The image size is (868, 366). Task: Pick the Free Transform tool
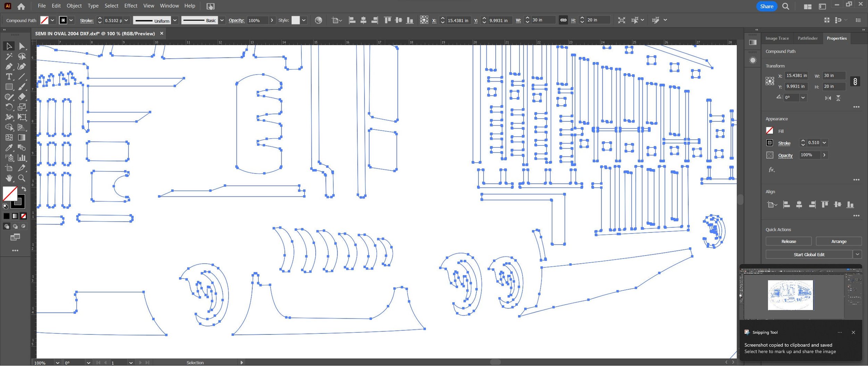pos(22,117)
